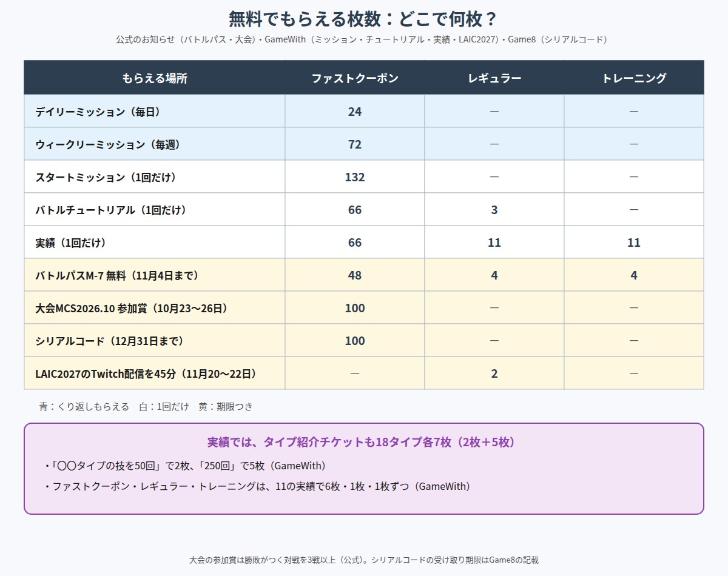This screenshot has height=576, width=728.
Task: Select the バトルチュートリアル(1回だけ) row label
Action: pyautogui.click(x=110, y=210)
